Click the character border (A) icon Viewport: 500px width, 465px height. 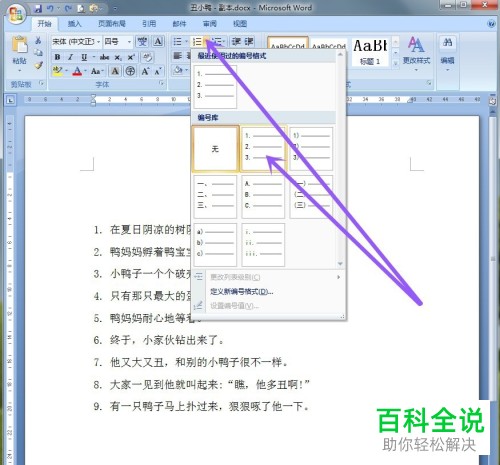pyautogui.click(x=158, y=42)
